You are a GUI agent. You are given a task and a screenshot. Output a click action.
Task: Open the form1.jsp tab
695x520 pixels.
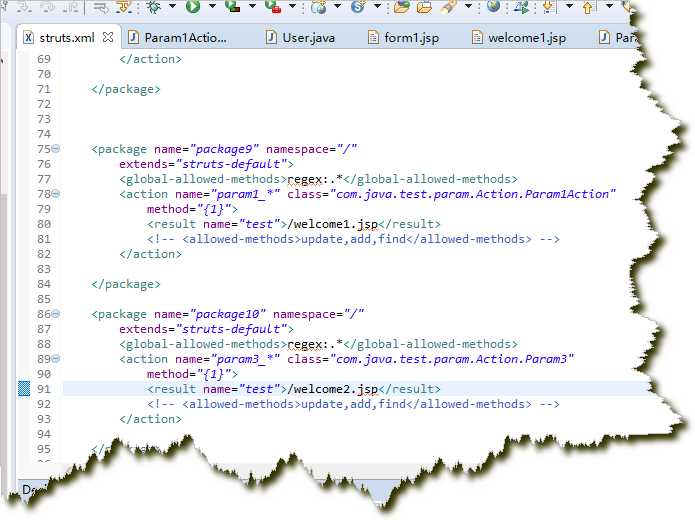403,38
